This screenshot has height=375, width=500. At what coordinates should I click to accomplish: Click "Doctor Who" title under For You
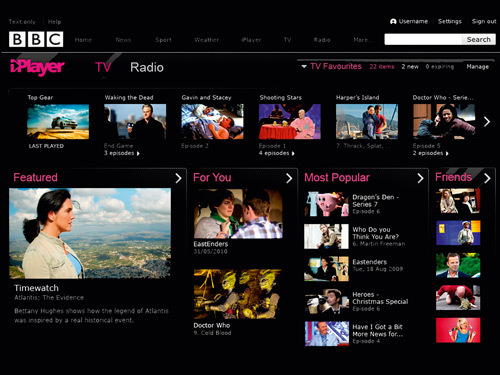click(x=212, y=325)
